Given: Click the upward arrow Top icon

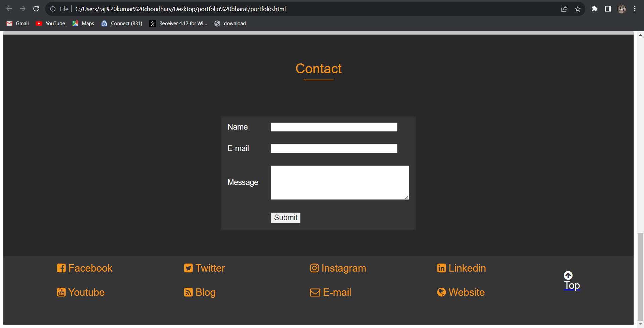Looking at the screenshot, I should (568, 275).
